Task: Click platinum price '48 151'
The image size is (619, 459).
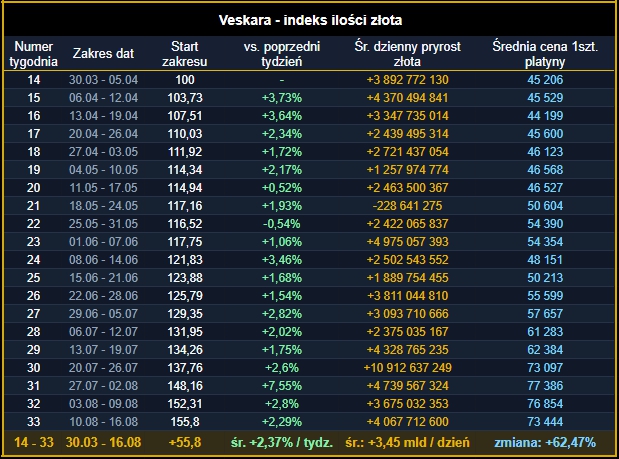Action: (x=545, y=260)
